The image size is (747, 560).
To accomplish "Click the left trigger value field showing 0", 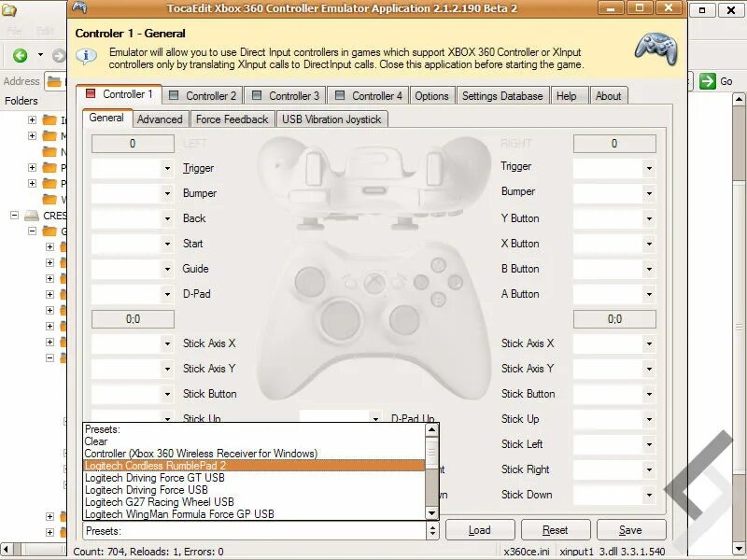I will click(x=133, y=144).
